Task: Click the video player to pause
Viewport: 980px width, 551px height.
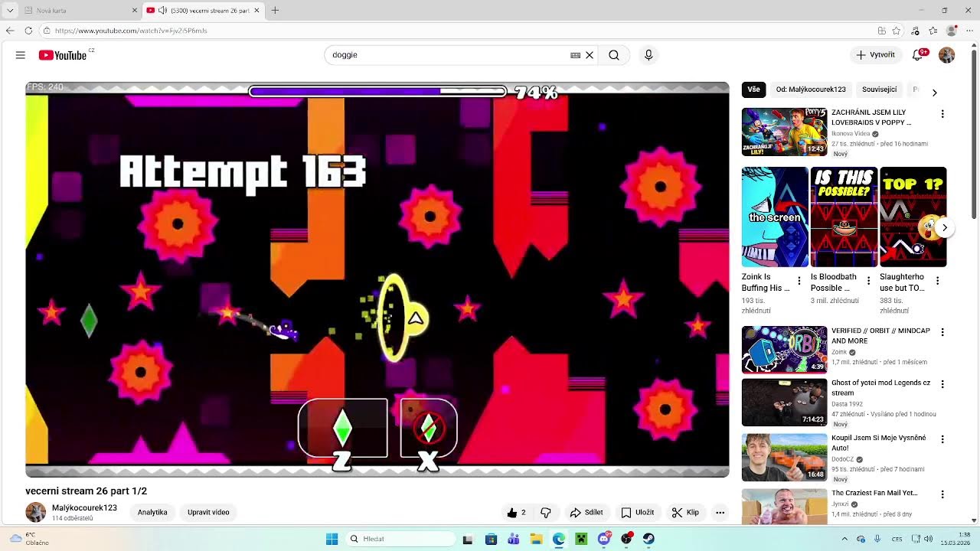Action: point(377,279)
